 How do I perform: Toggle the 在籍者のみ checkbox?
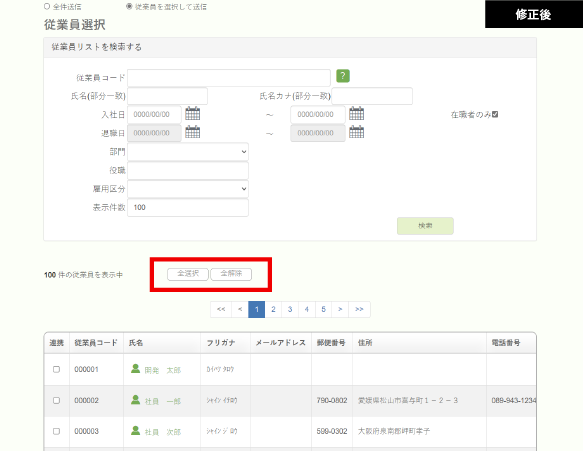(495, 115)
